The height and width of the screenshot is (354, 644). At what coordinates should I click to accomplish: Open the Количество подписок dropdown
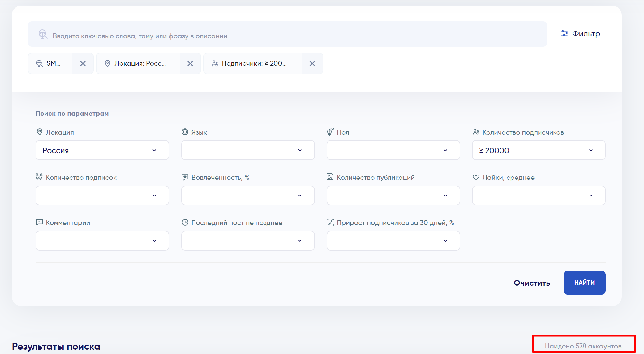click(102, 195)
